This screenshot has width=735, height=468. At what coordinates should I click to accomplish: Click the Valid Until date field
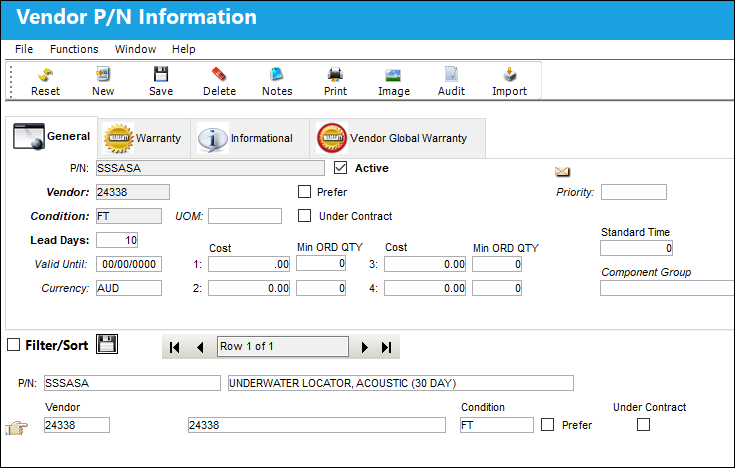click(x=129, y=264)
